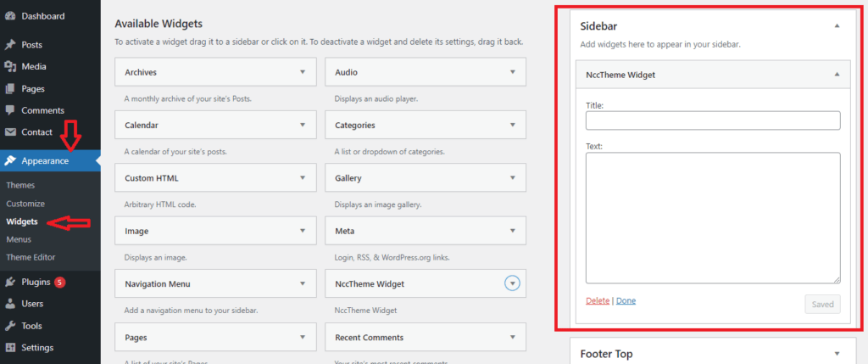Click the Comments speech bubble icon

[10, 110]
